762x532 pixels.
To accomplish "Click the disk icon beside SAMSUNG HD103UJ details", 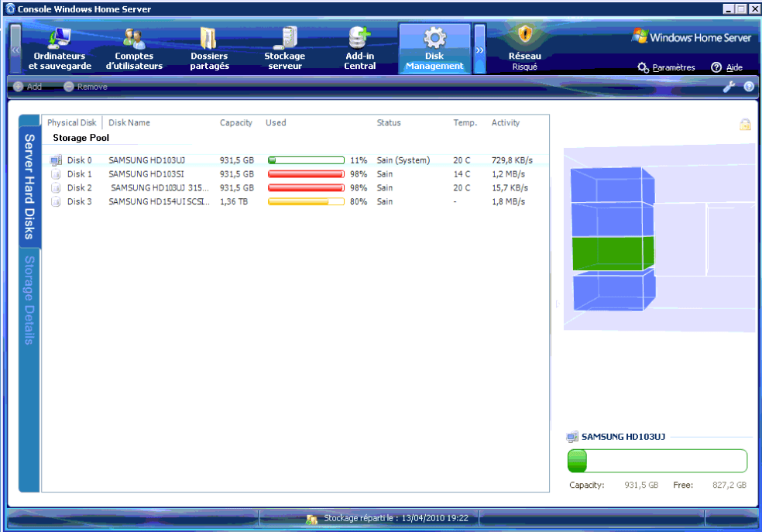I will click(x=572, y=437).
